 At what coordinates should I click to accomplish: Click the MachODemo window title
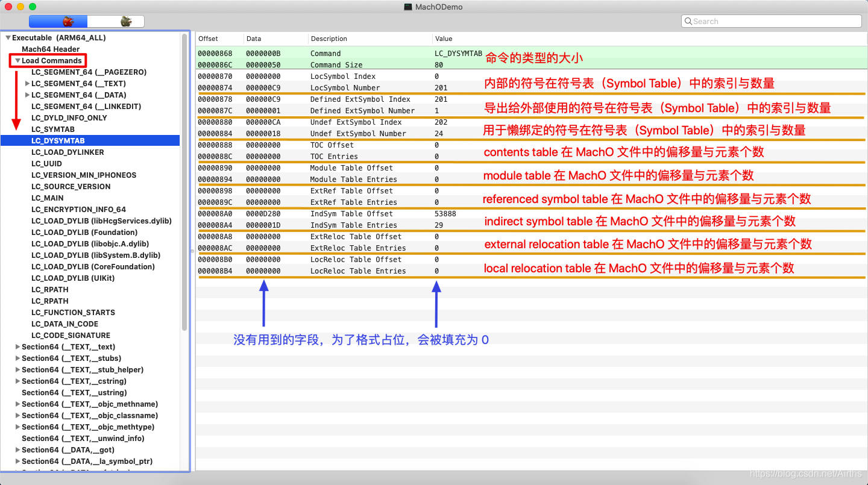(x=439, y=7)
